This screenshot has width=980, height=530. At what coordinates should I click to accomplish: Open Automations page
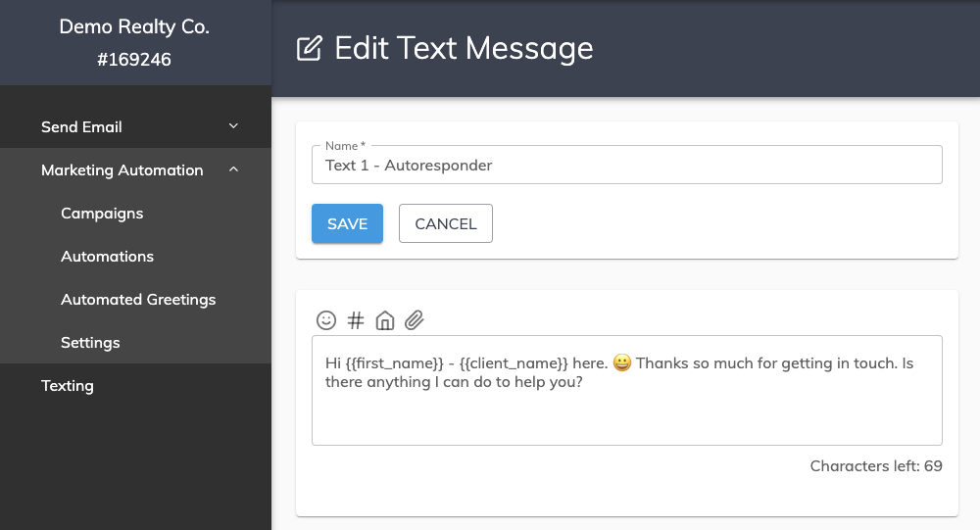coord(107,257)
